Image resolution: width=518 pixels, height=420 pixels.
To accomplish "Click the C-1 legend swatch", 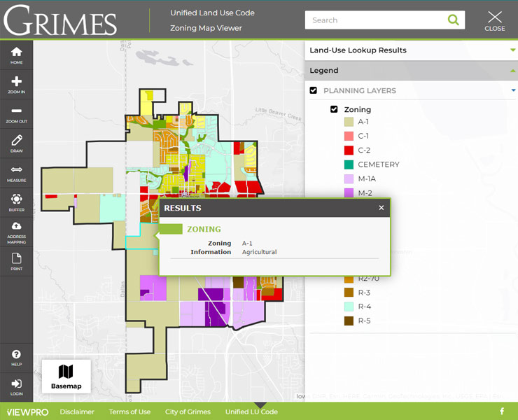I will point(349,136).
